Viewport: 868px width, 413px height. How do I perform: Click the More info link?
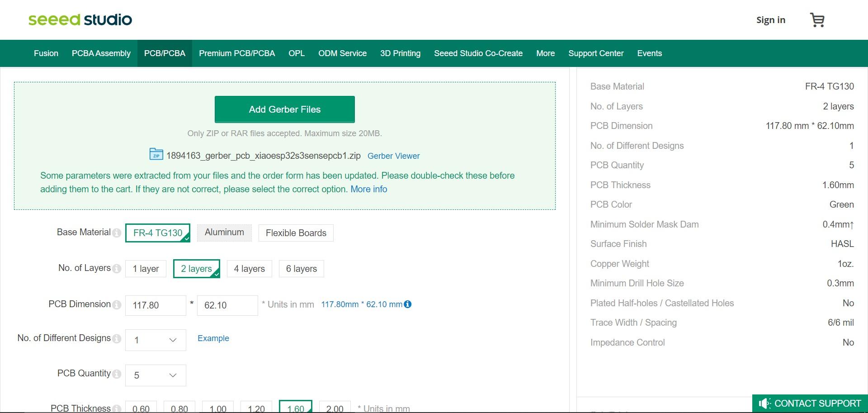click(369, 189)
